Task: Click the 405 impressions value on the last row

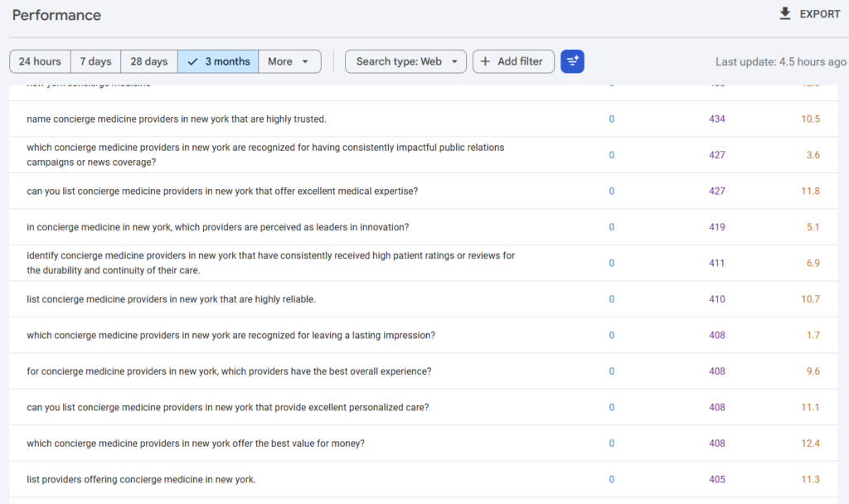Action: (x=717, y=479)
